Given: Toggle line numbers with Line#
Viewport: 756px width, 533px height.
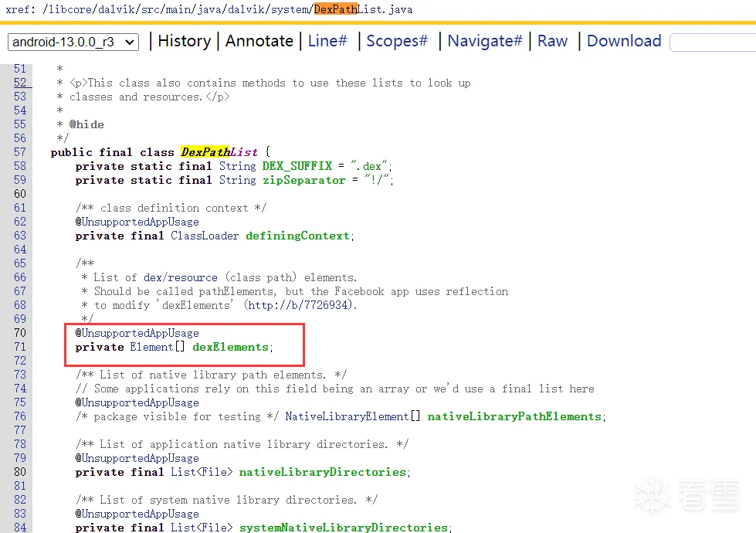Looking at the screenshot, I should (x=327, y=41).
